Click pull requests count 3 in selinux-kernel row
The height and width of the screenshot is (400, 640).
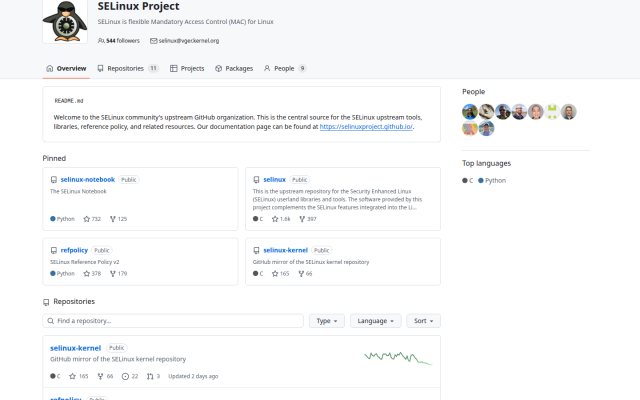153,376
